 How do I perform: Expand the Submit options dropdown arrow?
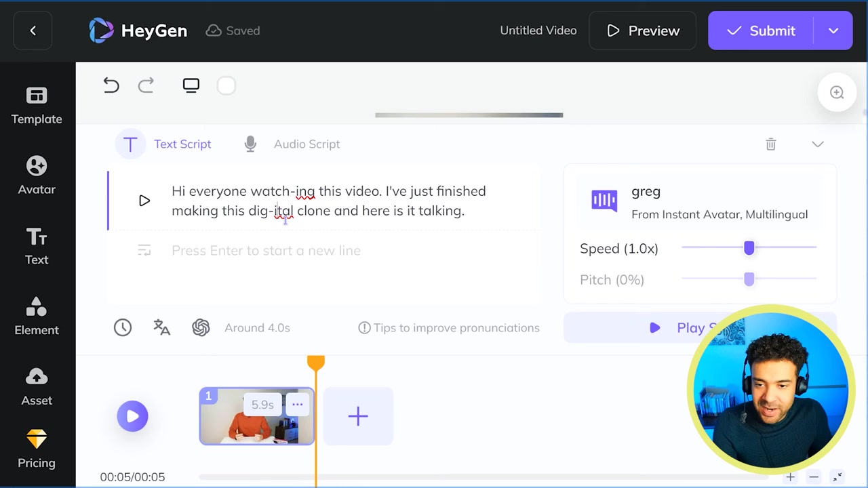(833, 30)
